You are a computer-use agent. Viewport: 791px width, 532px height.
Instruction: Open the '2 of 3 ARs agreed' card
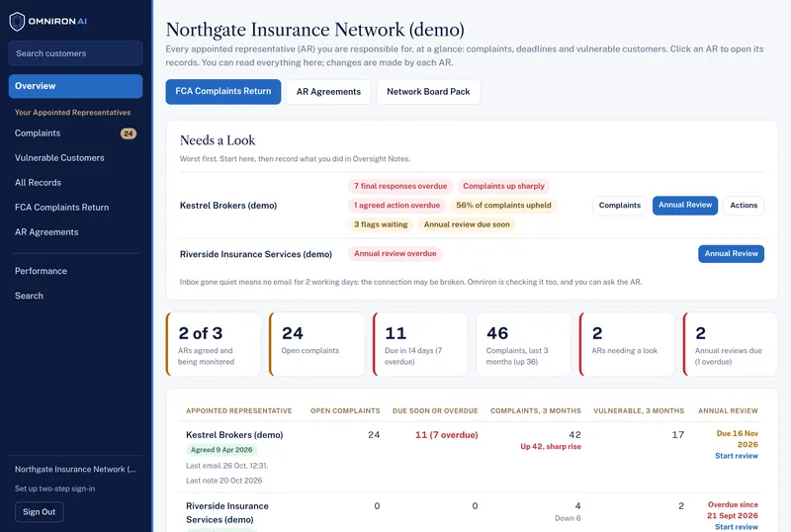[x=214, y=344]
